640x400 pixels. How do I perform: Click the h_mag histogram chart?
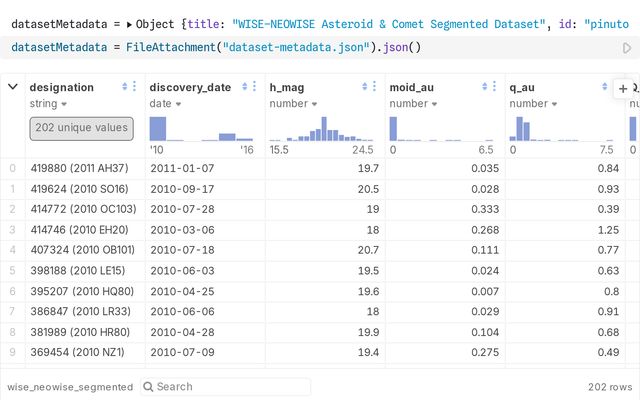pyautogui.click(x=324, y=128)
